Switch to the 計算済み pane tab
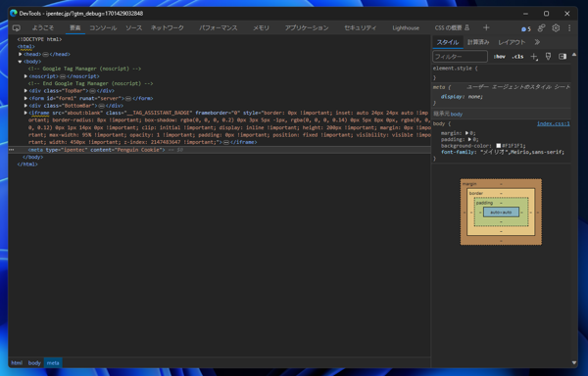The image size is (588, 376). (478, 42)
